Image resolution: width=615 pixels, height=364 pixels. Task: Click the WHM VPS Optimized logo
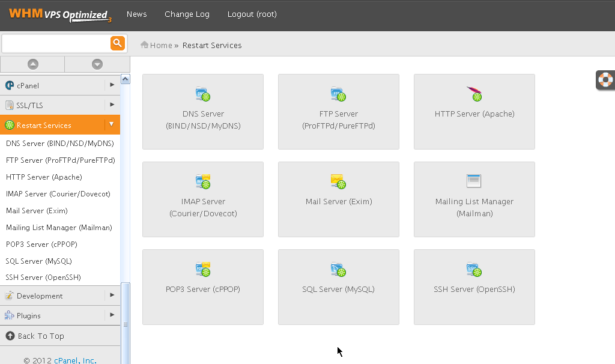[61, 15]
